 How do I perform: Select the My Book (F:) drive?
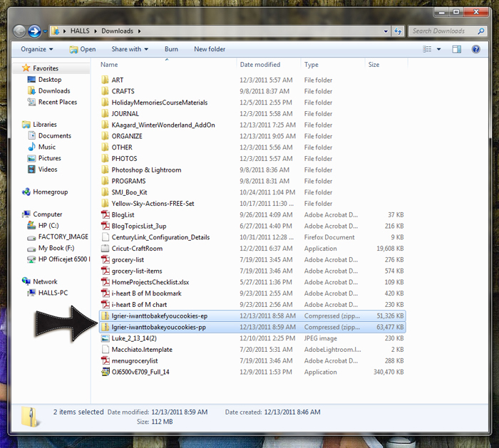coord(56,248)
